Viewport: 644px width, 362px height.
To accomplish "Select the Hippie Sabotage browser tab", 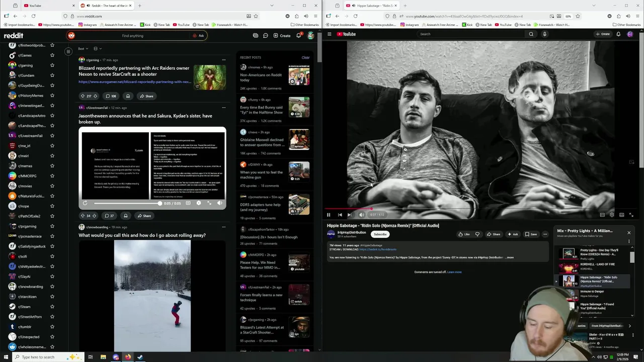I will 372,6.
